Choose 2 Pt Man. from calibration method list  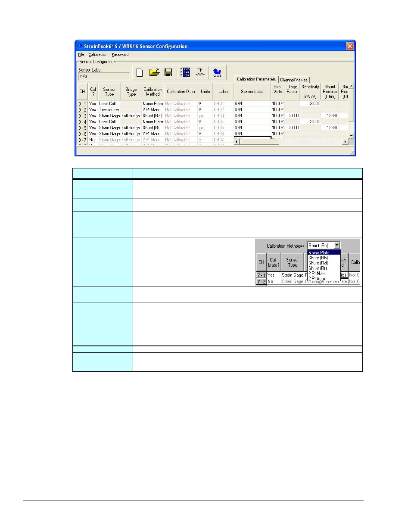point(324,274)
